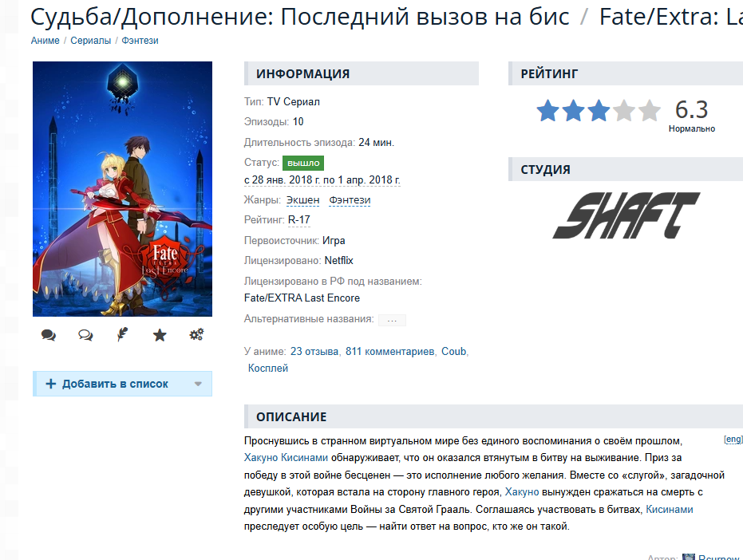Open the dropdown arrow on Добавить в список
The width and height of the screenshot is (743, 560).
coord(198,385)
